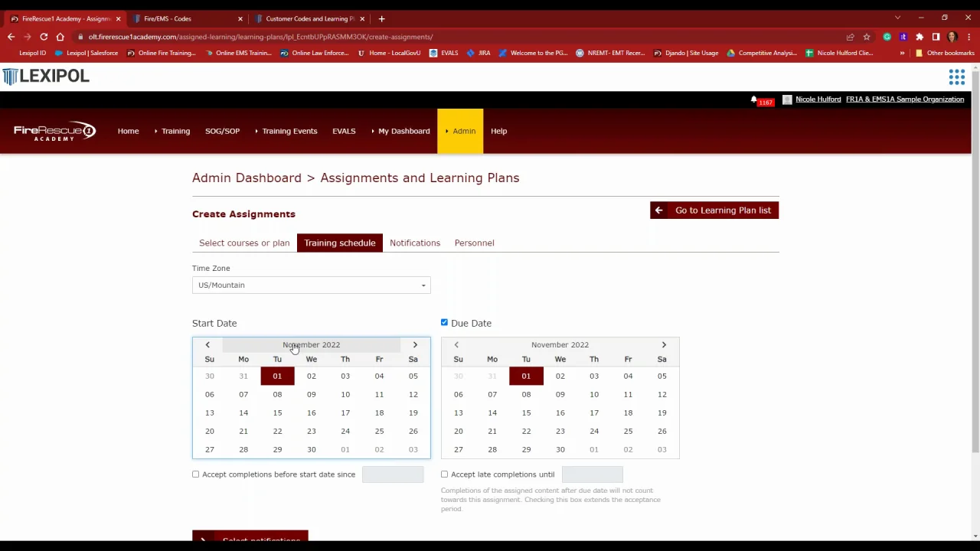
Task: Click the browser address bar
Action: [459, 37]
